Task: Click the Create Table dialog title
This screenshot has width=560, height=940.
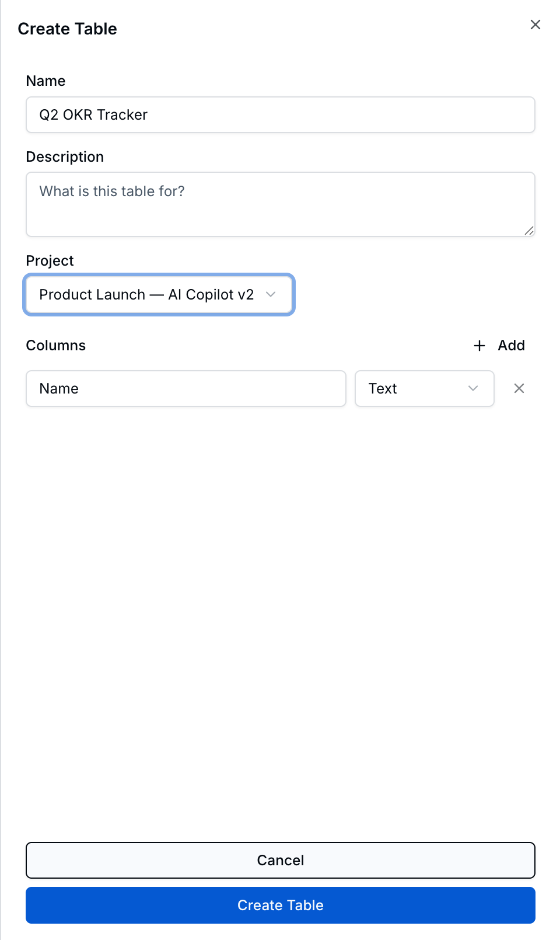Action: (x=68, y=28)
